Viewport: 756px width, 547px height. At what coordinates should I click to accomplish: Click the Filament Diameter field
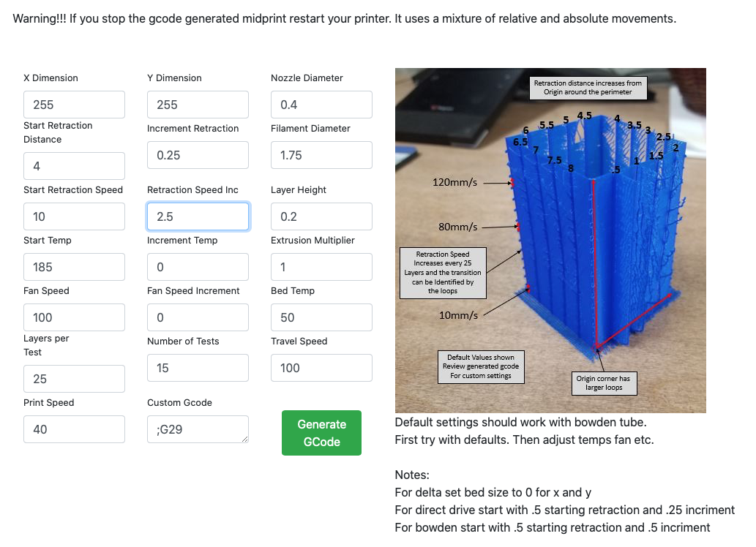(x=321, y=155)
